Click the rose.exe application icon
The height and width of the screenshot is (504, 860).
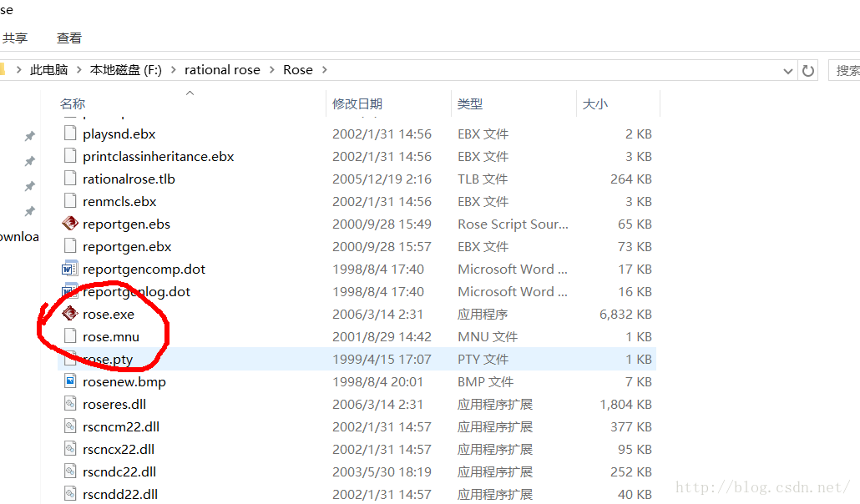(x=69, y=313)
